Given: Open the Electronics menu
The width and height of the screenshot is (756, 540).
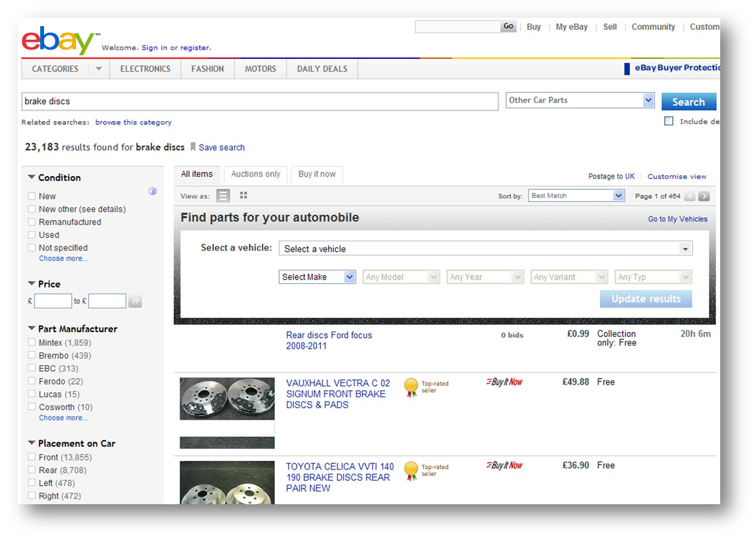Looking at the screenshot, I should click(145, 69).
